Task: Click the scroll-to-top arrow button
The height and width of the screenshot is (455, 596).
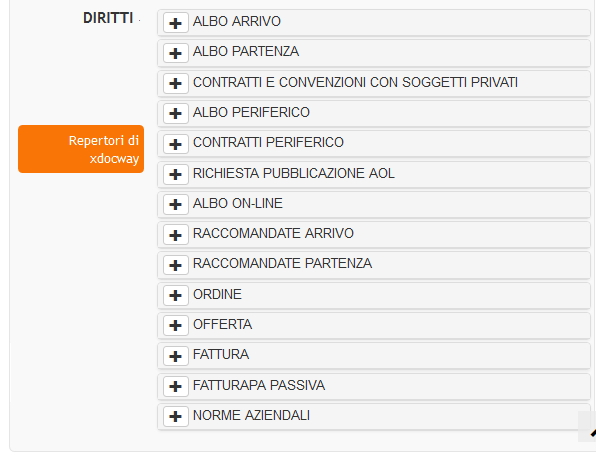Action: click(x=587, y=426)
